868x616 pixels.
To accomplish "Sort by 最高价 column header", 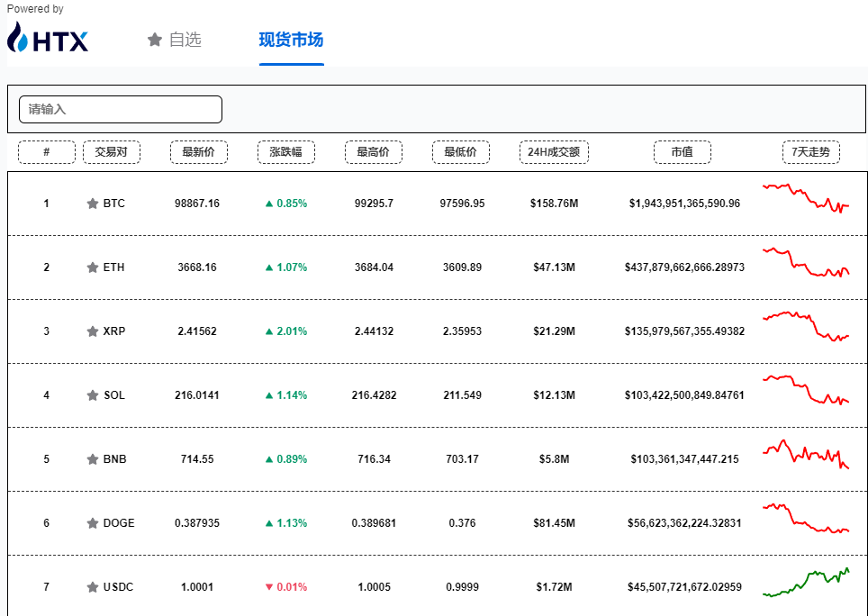I will (373, 152).
